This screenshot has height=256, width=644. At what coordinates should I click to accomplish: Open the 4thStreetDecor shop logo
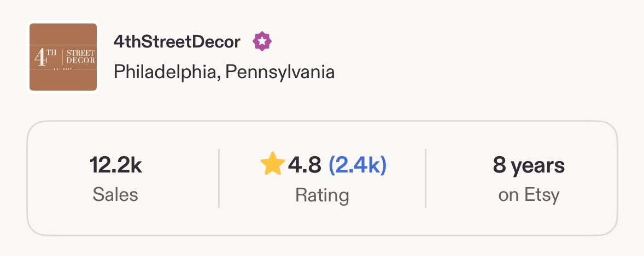(63, 57)
